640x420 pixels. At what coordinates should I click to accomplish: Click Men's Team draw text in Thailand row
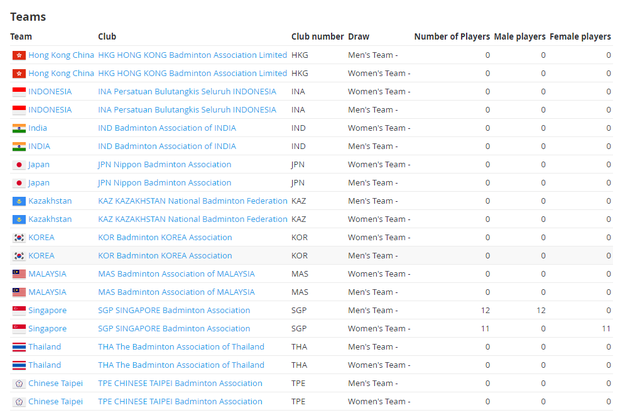pos(373,347)
